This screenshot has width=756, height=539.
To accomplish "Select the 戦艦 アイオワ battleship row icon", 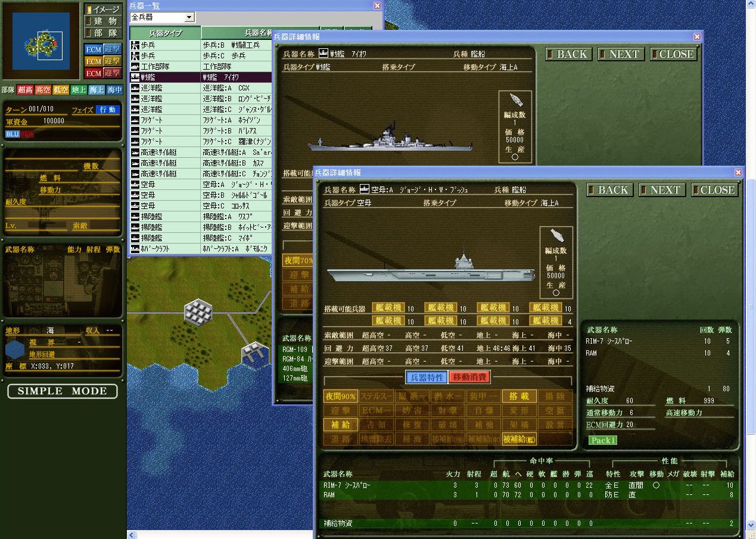I will coord(135,77).
